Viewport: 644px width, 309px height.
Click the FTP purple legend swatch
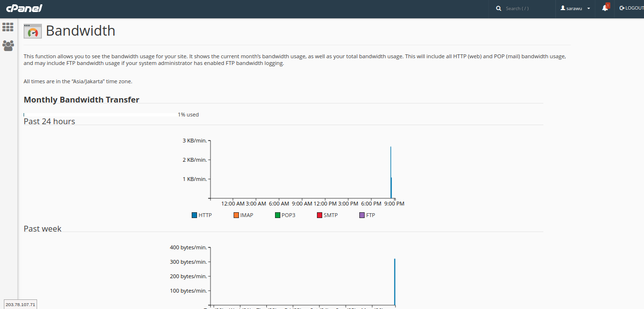click(362, 215)
